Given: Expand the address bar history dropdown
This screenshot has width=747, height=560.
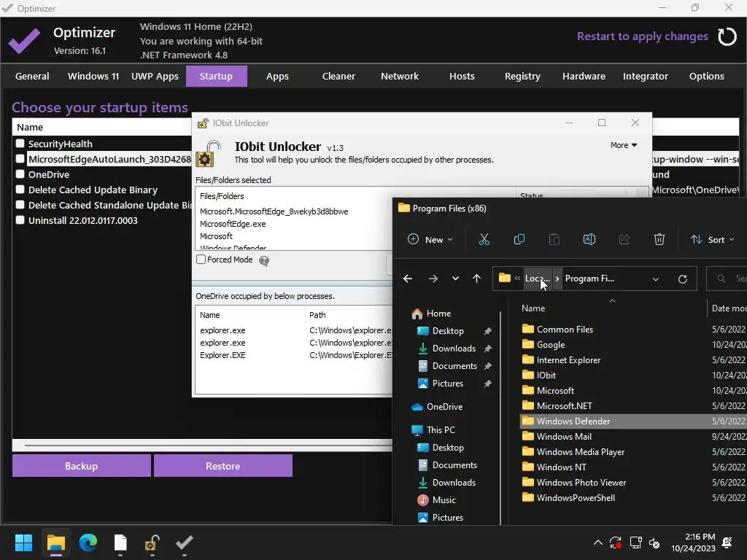Looking at the screenshot, I should coord(656,279).
